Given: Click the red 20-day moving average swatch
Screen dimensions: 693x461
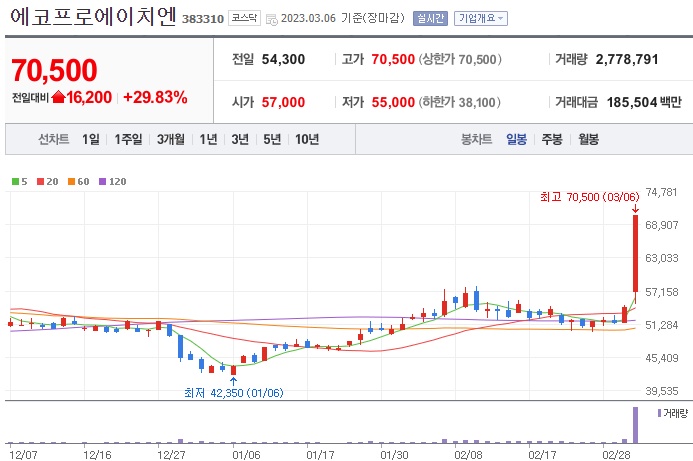Looking at the screenshot, I should point(41,182).
